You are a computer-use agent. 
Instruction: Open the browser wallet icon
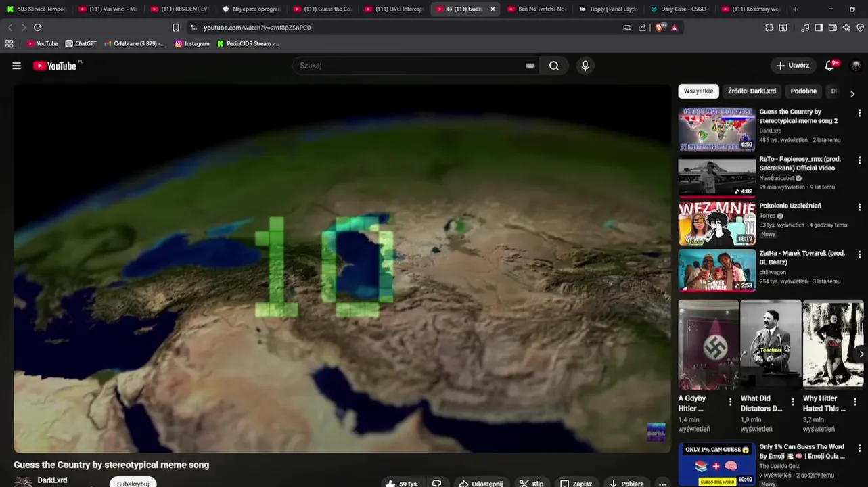(x=833, y=28)
